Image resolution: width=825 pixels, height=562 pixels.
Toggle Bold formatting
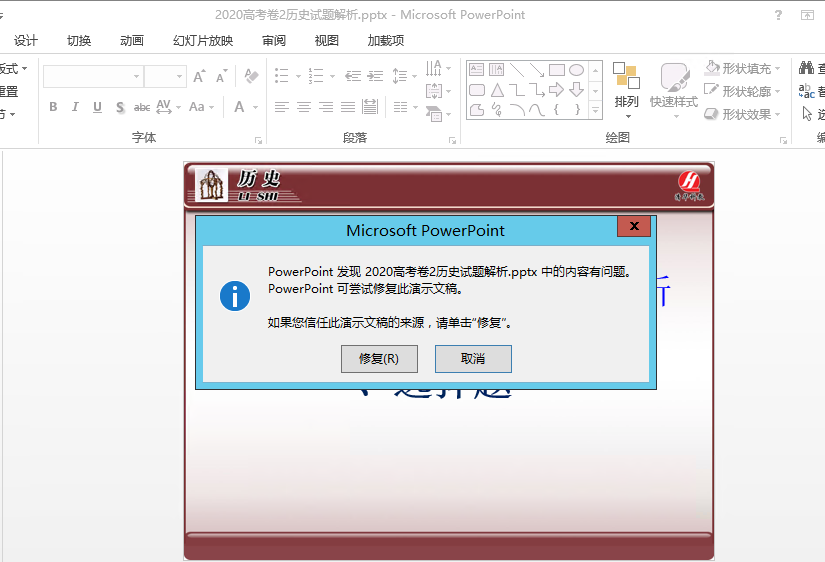(x=53, y=107)
